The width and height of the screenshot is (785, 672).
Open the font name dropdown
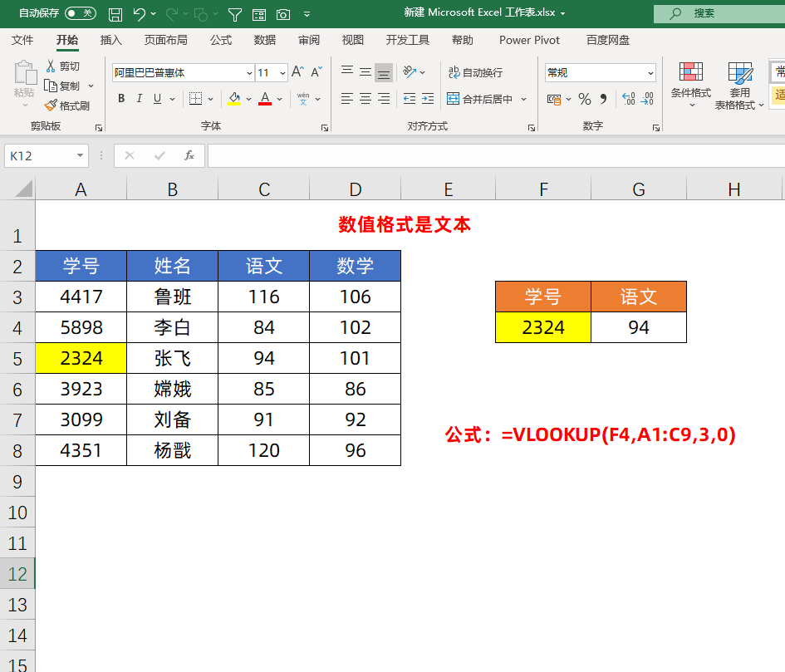pos(248,73)
